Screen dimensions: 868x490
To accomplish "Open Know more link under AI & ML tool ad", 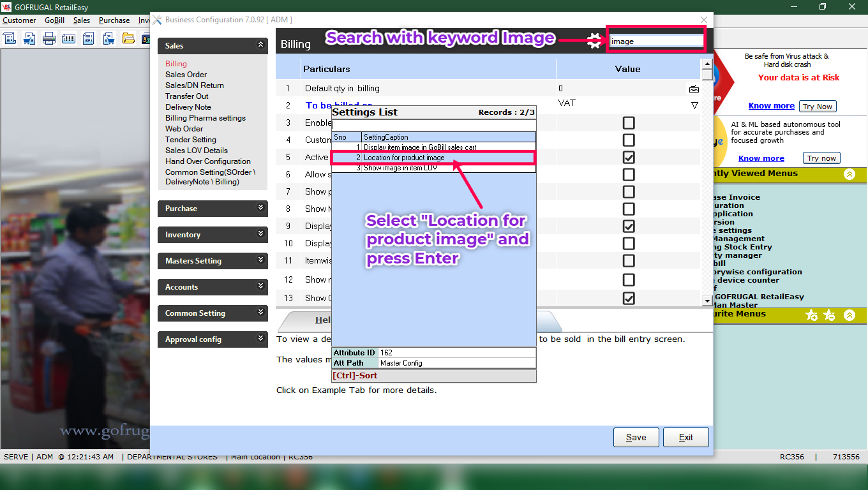I will [761, 158].
